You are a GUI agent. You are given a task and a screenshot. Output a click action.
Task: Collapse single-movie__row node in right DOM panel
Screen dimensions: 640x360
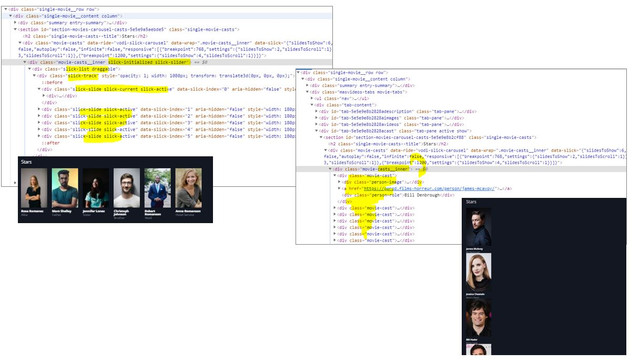(298, 72)
